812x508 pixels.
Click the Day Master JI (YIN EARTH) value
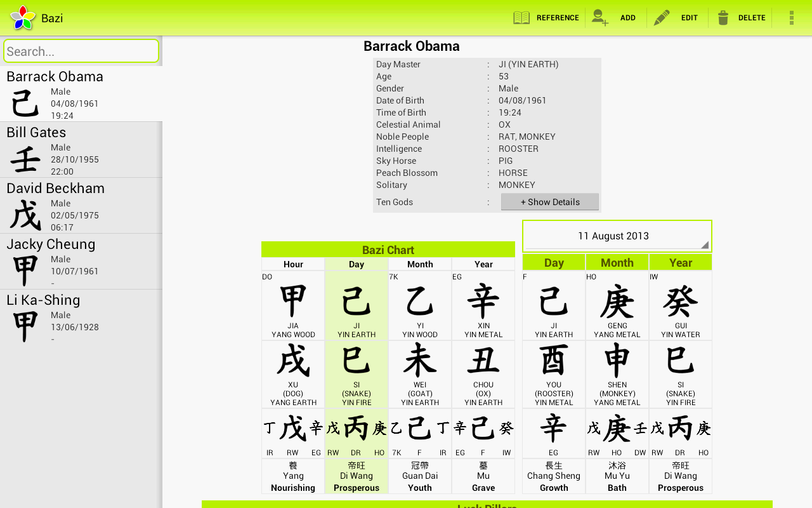click(528, 64)
